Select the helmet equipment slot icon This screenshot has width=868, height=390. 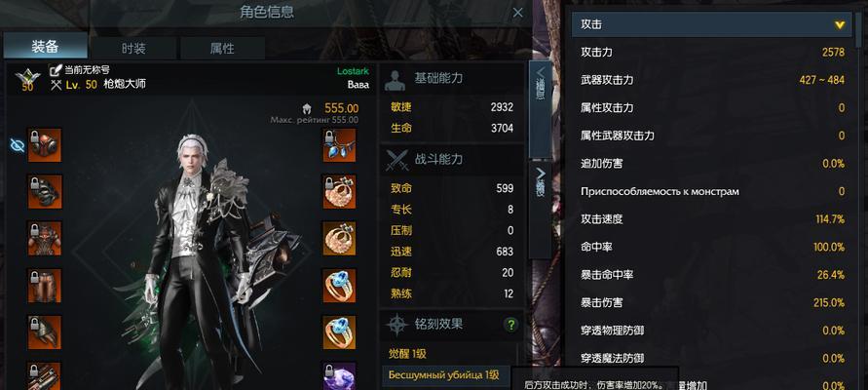coord(44,145)
